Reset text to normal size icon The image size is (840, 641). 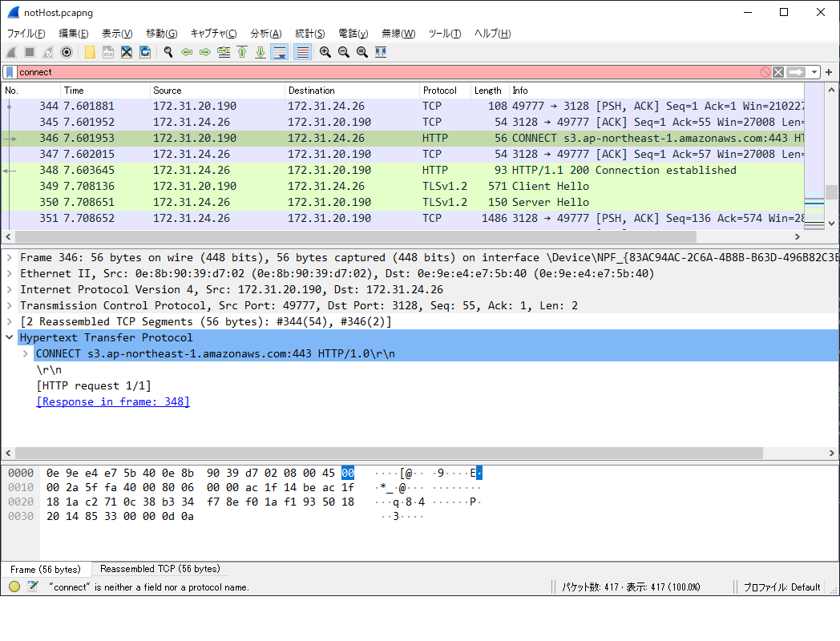click(362, 52)
